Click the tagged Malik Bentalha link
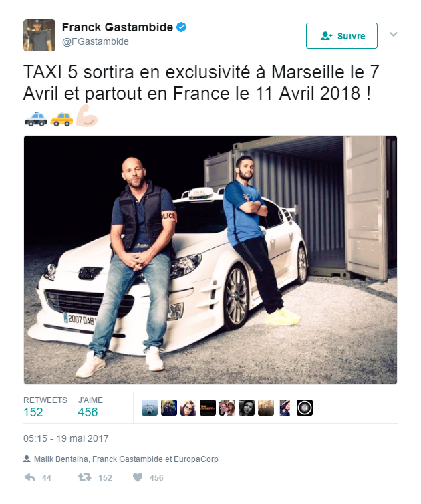The width and height of the screenshot is (421, 504). 61,459
